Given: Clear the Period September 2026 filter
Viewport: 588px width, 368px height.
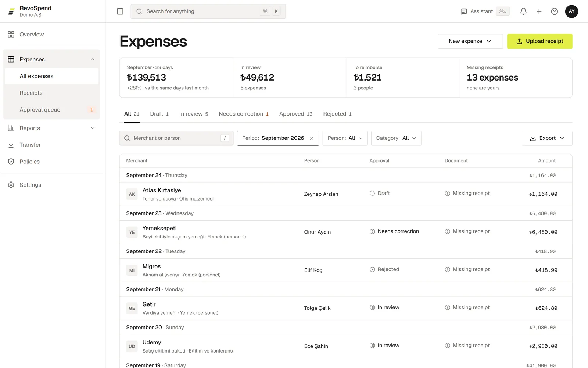Looking at the screenshot, I should click(312, 138).
